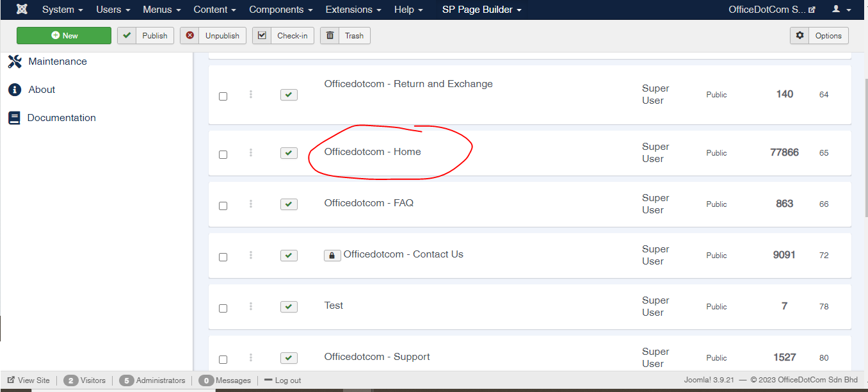The height and width of the screenshot is (392, 868).
Task: Open the Test page
Action: tap(334, 306)
